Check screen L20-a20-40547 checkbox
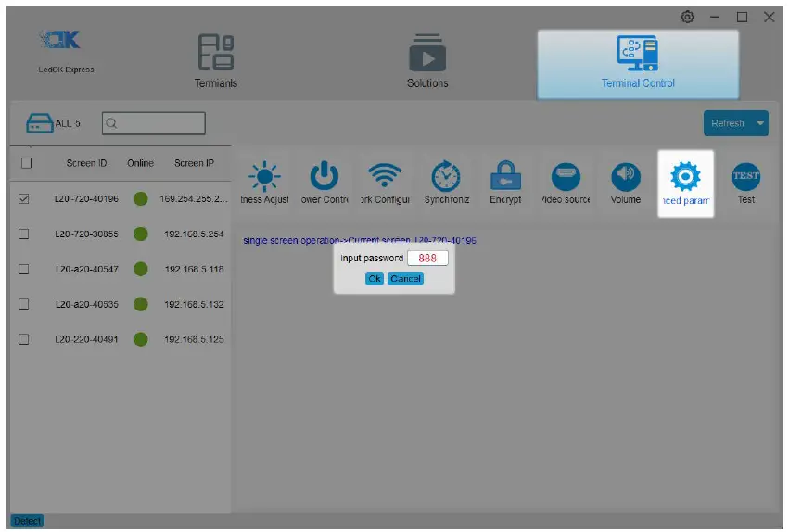The width and height of the screenshot is (789, 532). pyautogui.click(x=24, y=269)
